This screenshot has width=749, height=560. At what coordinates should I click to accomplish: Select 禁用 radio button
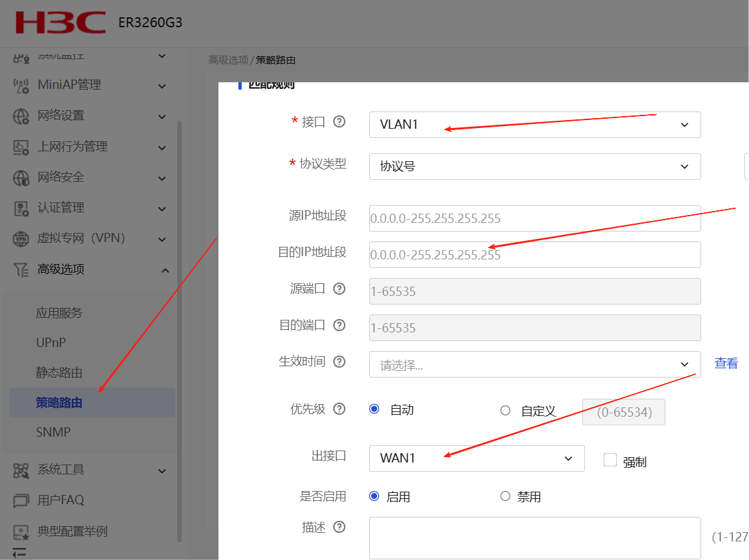[505, 496]
